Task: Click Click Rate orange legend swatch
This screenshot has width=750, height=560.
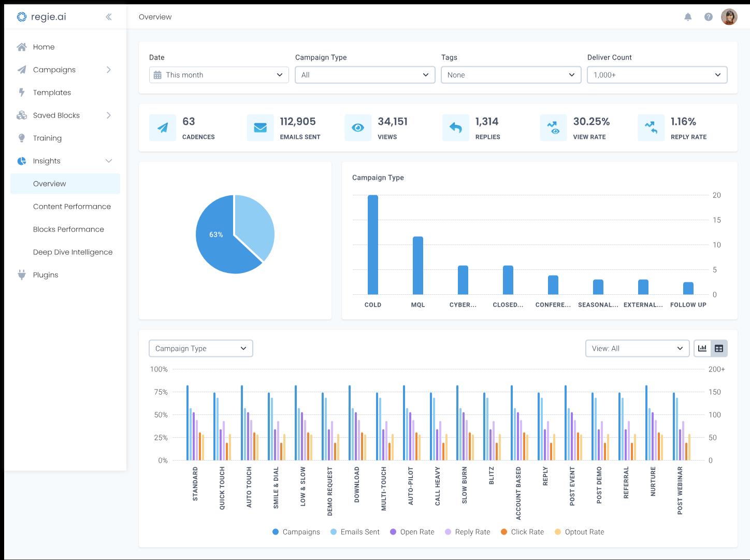Action: [x=504, y=532]
